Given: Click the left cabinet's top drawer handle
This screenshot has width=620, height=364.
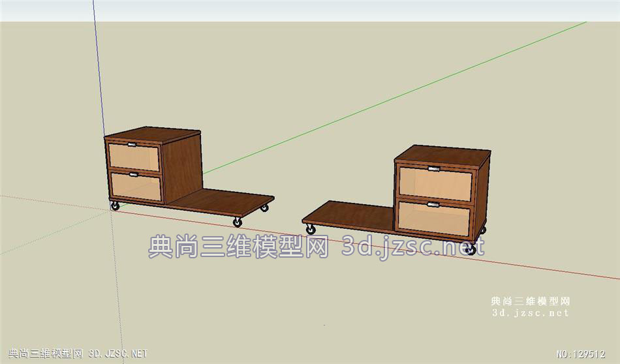Looking at the screenshot, I should click(132, 145).
